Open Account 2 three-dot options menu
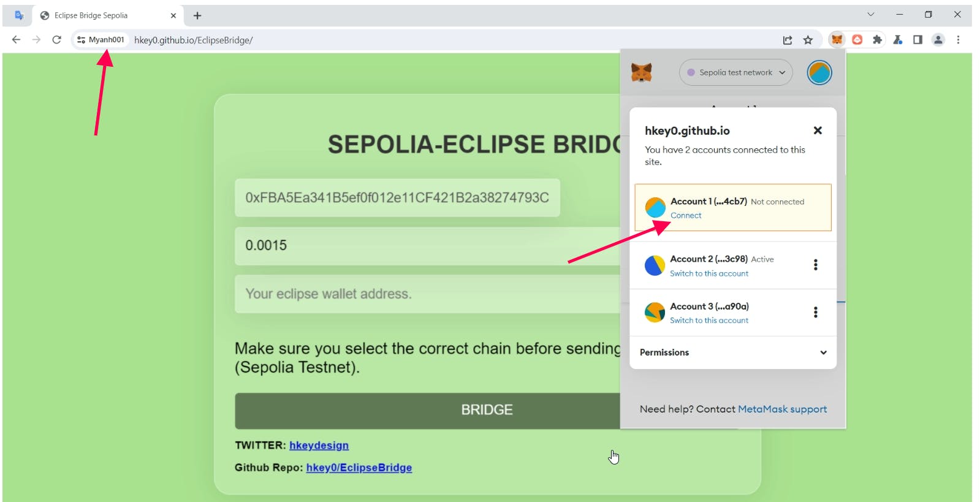Screen dimensions: 980x502 pyautogui.click(x=815, y=265)
